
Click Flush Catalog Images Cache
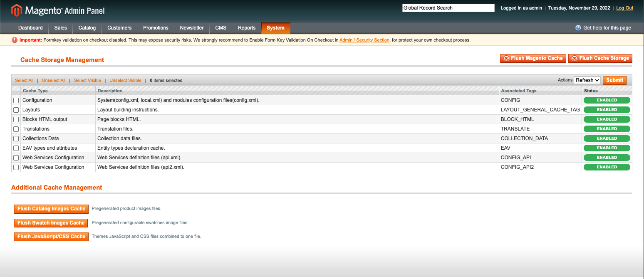[x=51, y=209]
